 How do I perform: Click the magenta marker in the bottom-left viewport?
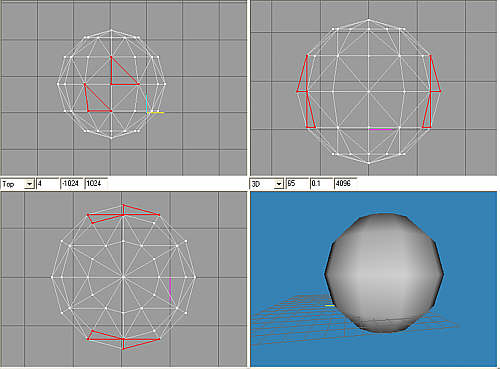coord(170,289)
